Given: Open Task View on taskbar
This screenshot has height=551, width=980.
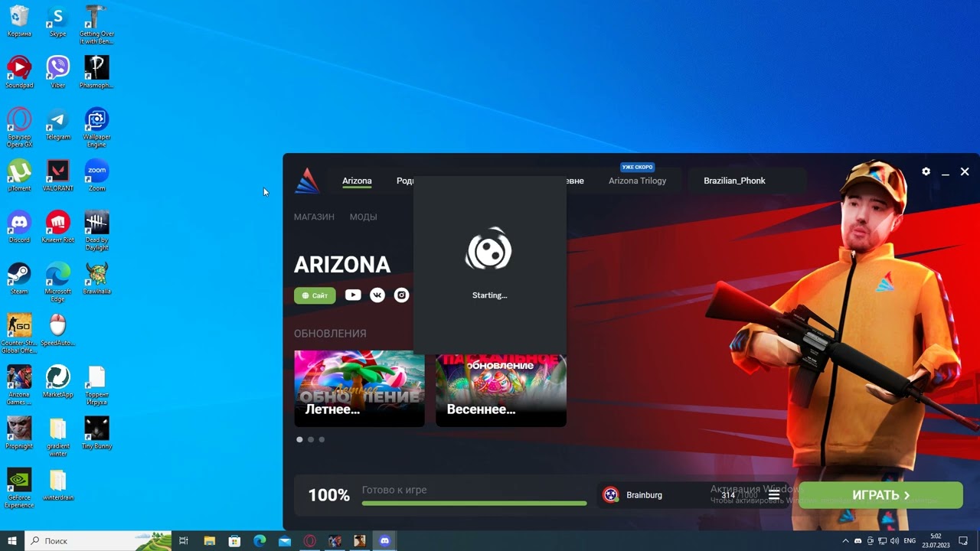Looking at the screenshot, I should (184, 540).
